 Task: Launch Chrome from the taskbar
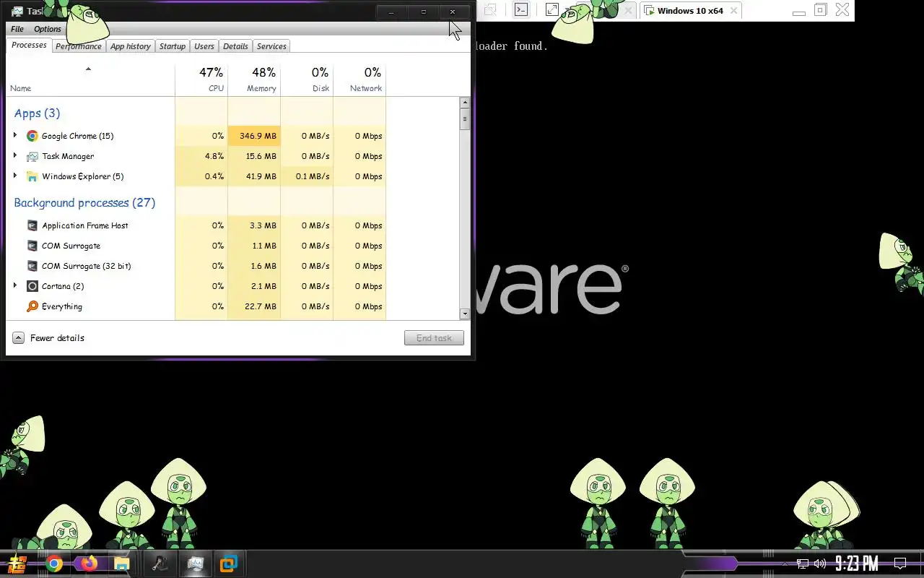(x=54, y=564)
